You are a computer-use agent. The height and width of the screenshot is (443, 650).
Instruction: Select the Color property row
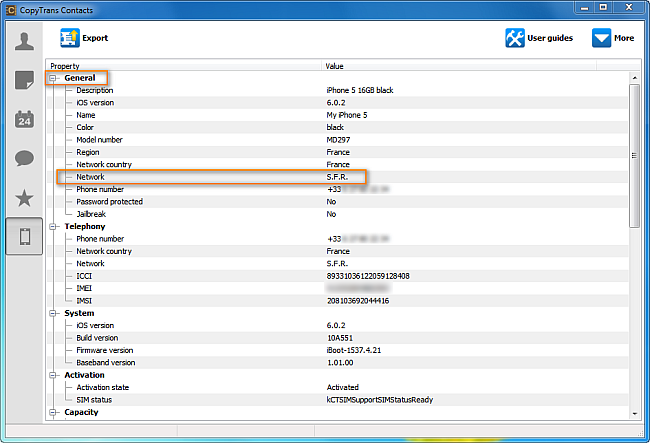pyautogui.click(x=338, y=127)
